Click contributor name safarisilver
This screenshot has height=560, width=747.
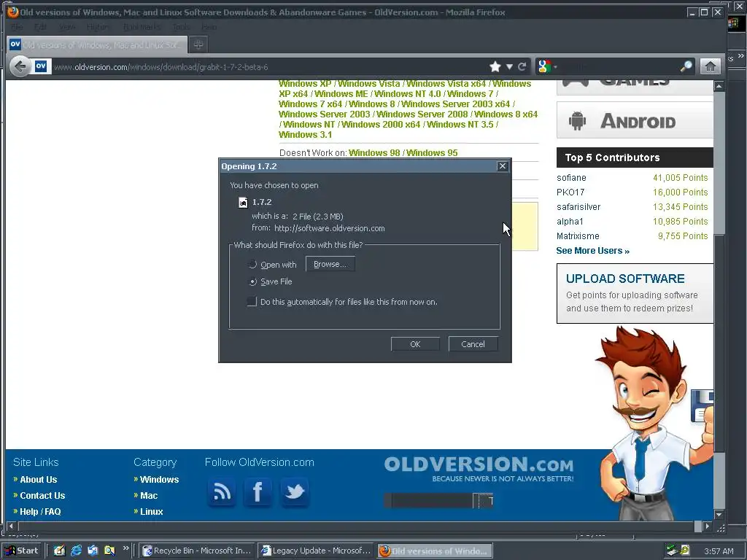(x=578, y=206)
